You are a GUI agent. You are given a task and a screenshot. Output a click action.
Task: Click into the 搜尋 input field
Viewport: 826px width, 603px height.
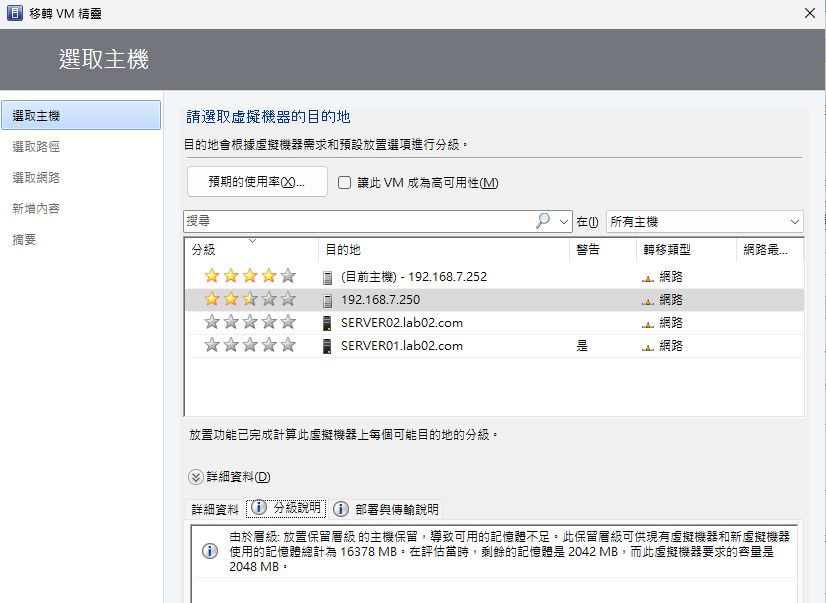[x=358, y=221]
